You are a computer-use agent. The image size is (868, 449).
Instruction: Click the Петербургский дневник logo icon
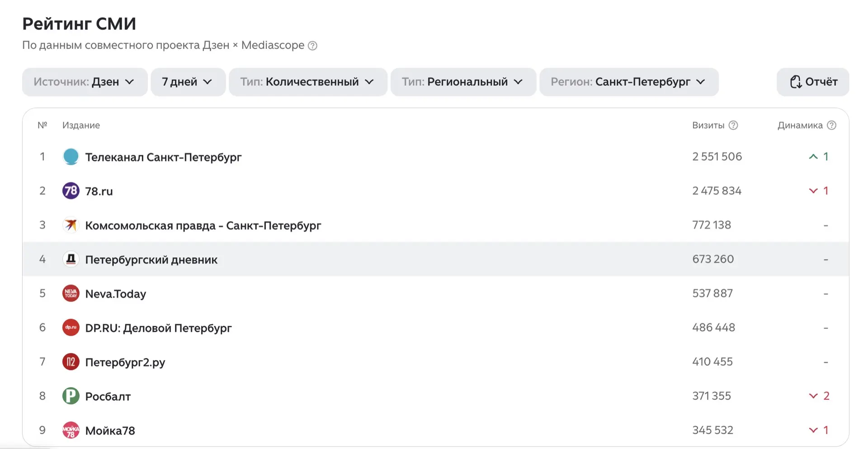[71, 260]
